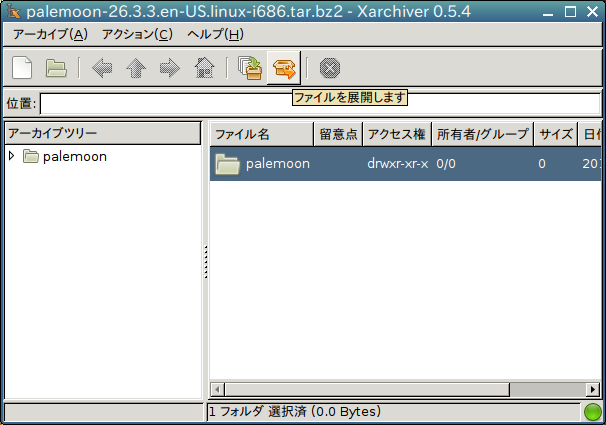Click the New archive icon
The image size is (606, 425).
[22, 68]
